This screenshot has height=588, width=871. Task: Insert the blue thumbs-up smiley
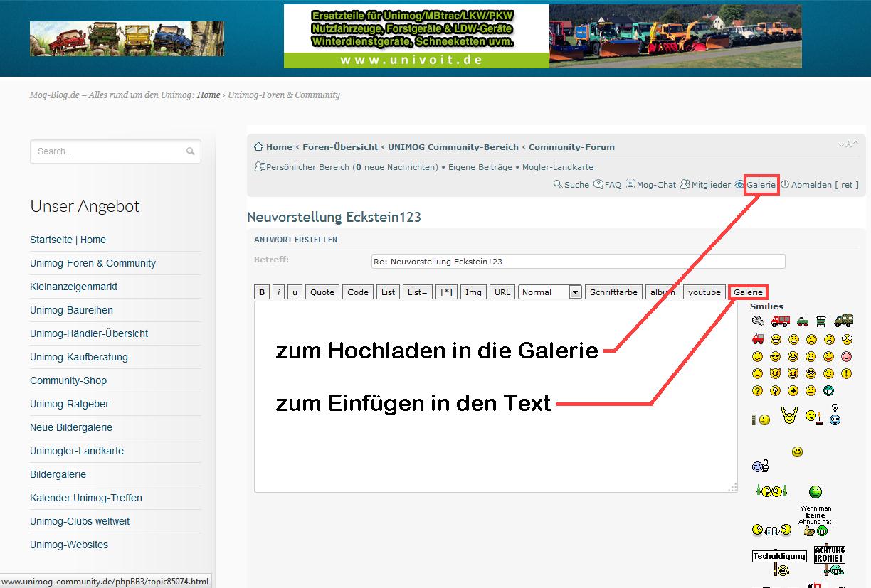click(x=760, y=466)
